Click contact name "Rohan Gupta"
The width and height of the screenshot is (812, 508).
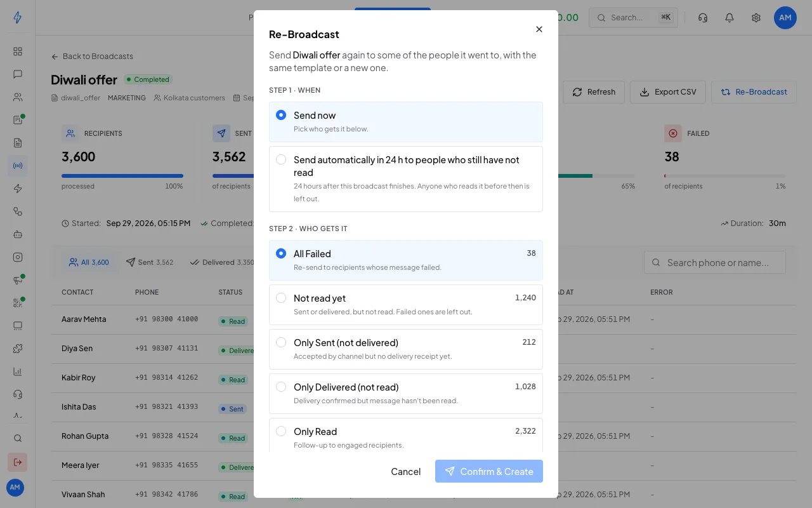point(85,436)
